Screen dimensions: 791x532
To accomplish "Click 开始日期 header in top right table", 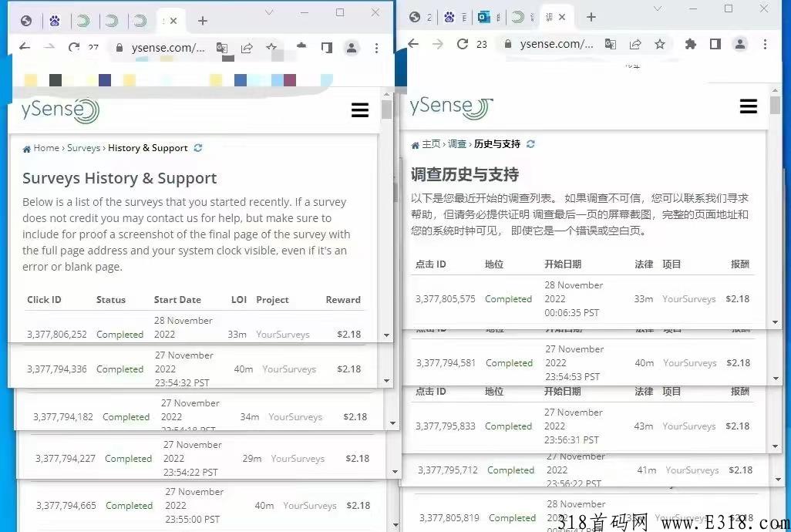I will click(563, 264).
